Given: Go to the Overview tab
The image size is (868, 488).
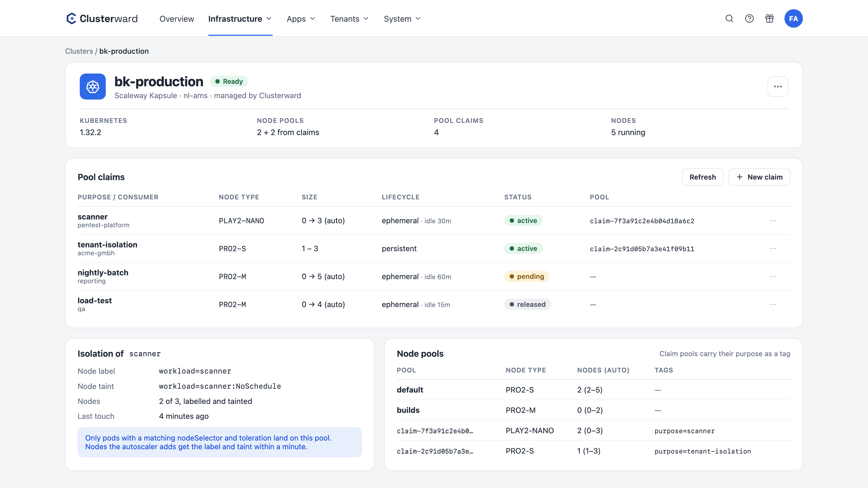Looking at the screenshot, I should click(x=177, y=19).
